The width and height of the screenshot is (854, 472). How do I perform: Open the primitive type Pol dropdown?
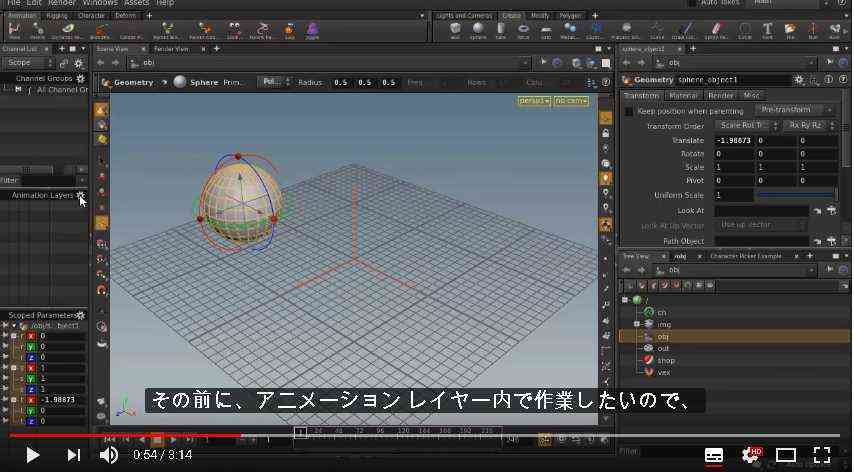pos(274,82)
